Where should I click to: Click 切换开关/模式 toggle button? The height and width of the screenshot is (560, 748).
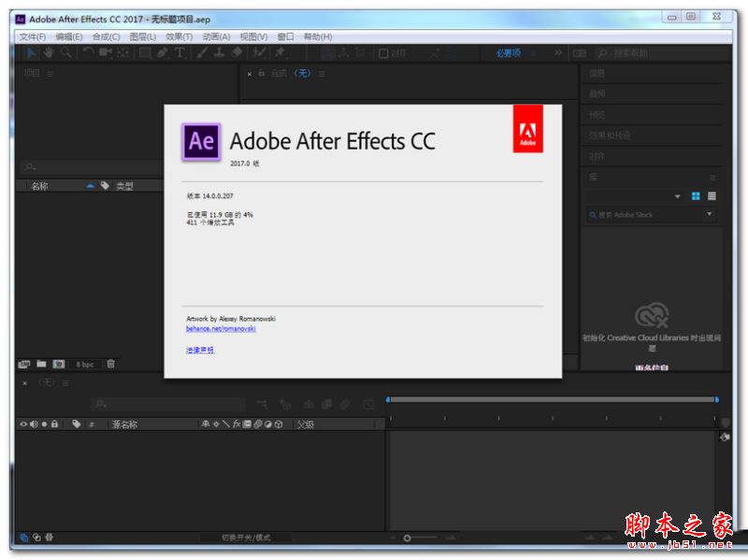246,538
